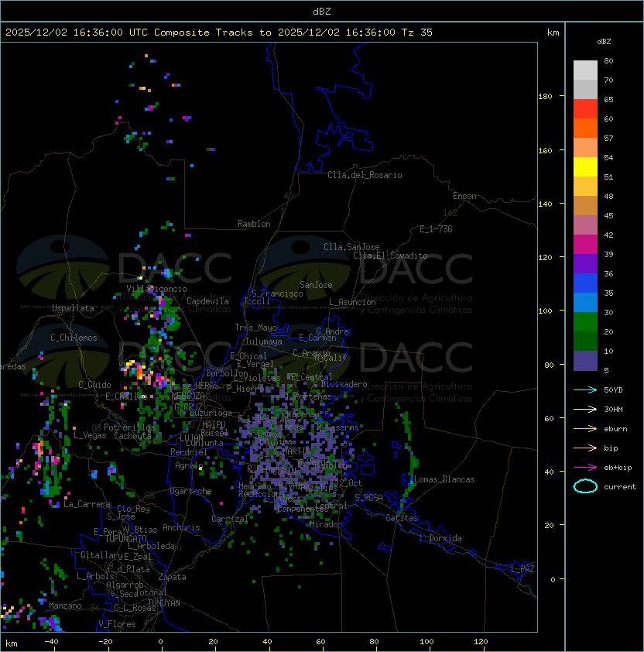Click the cyan current ellipse legend icon

[x=585, y=486]
